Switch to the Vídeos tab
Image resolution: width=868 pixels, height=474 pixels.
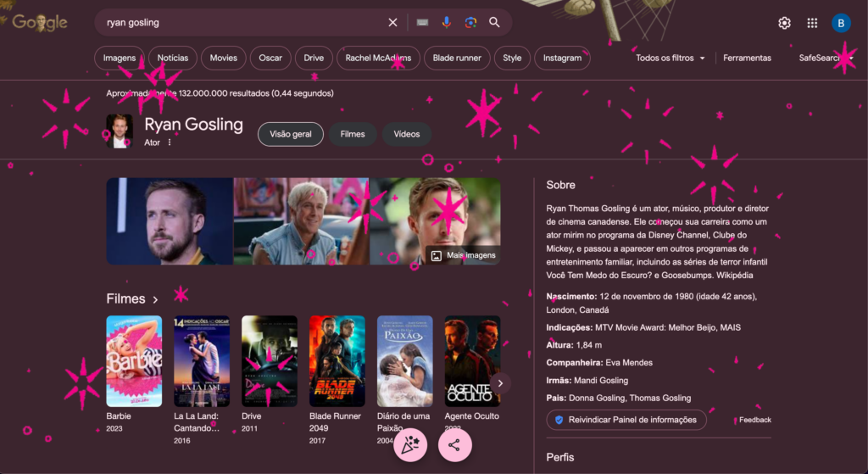click(407, 134)
